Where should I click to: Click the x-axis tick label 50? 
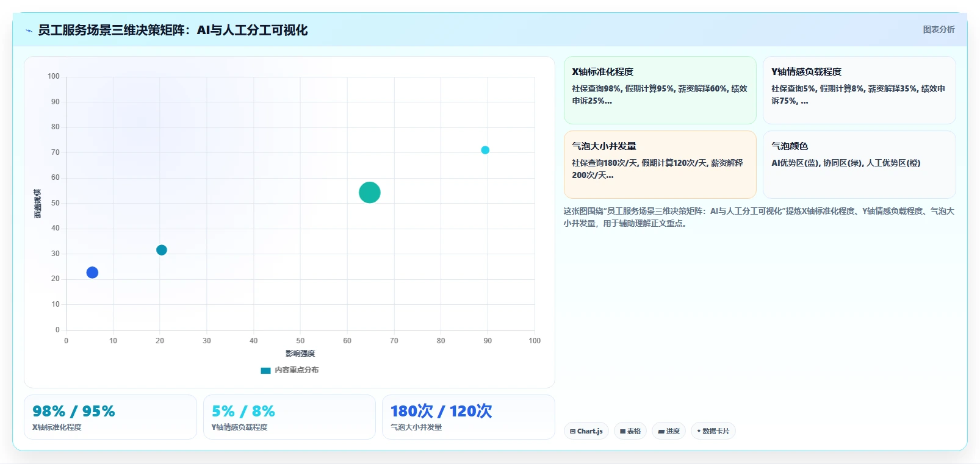pyautogui.click(x=300, y=341)
